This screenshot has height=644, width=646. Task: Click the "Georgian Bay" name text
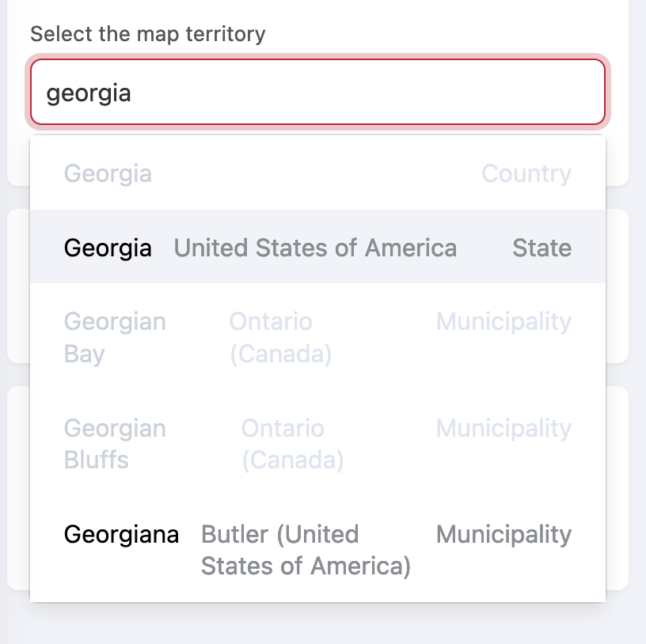115,338
